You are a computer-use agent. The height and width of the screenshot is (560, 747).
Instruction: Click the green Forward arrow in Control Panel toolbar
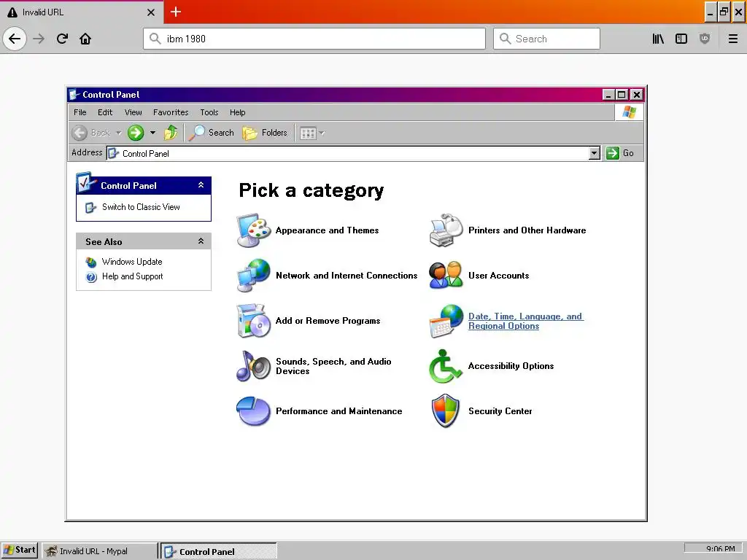(x=136, y=133)
